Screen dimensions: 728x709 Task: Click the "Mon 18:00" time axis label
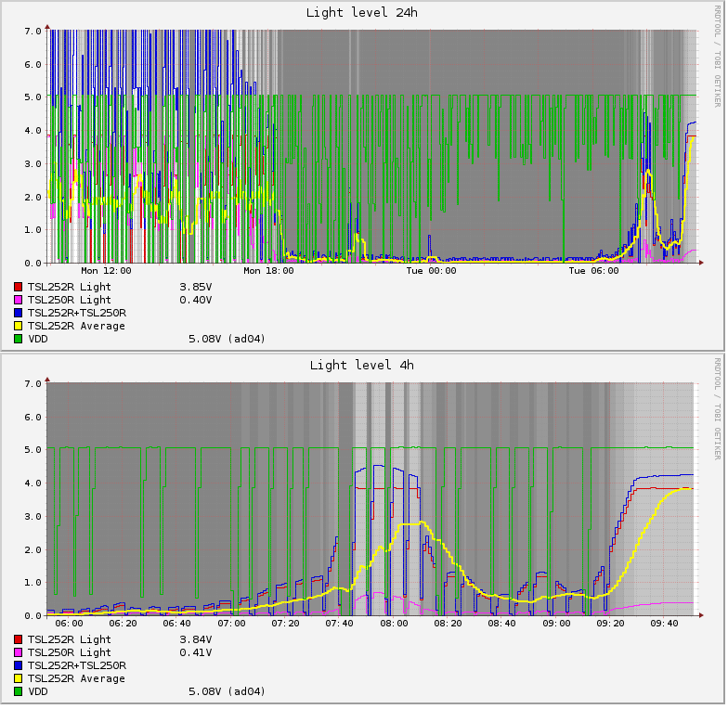tap(267, 272)
